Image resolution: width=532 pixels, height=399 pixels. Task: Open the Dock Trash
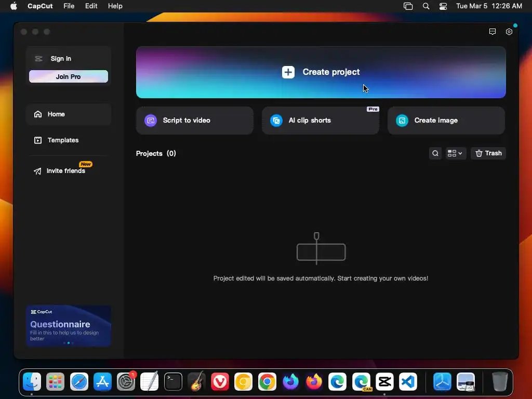(x=500, y=382)
